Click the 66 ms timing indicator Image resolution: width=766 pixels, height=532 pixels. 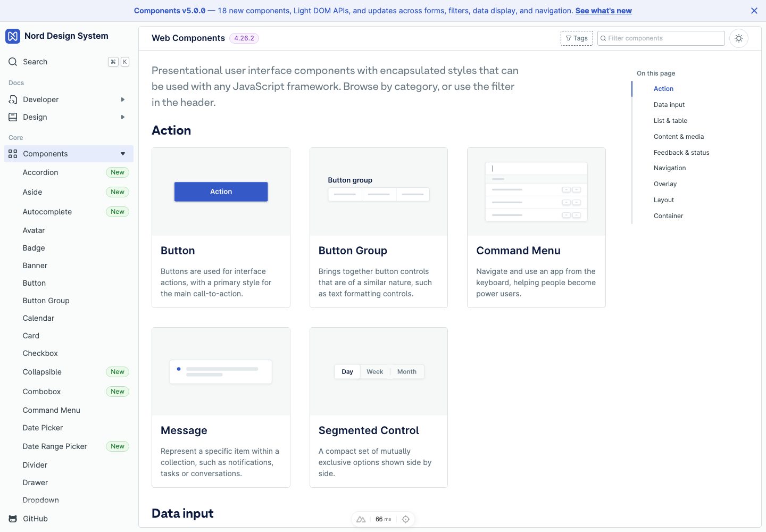coord(383,519)
